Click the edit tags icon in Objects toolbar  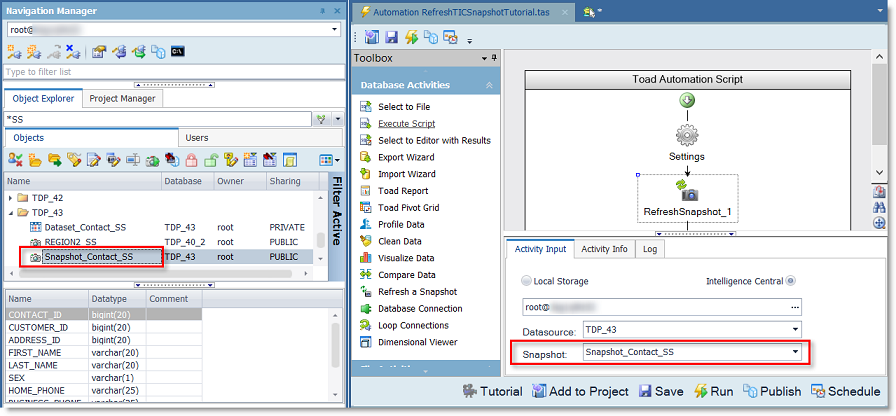coord(74,160)
